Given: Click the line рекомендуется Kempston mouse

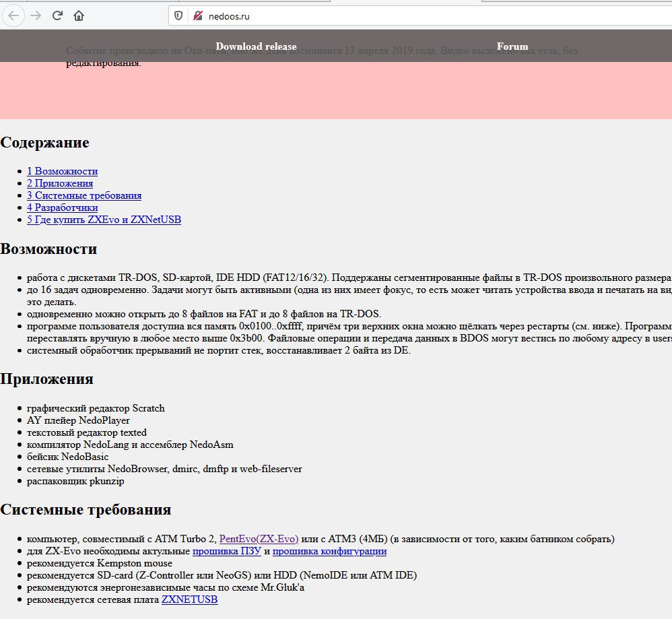Looking at the screenshot, I should pyautogui.click(x=100, y=563).
